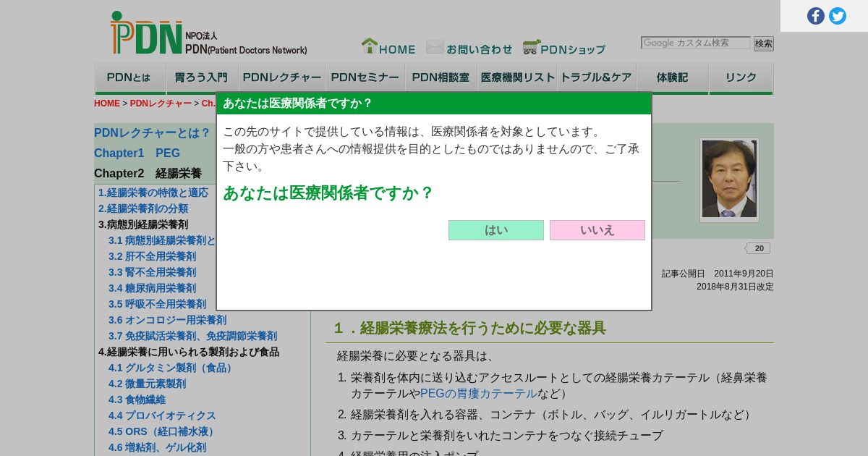Open PDNショップ link with cart icon
The width and height of the screenshot is (868, 456).
[x=564, y=48]
